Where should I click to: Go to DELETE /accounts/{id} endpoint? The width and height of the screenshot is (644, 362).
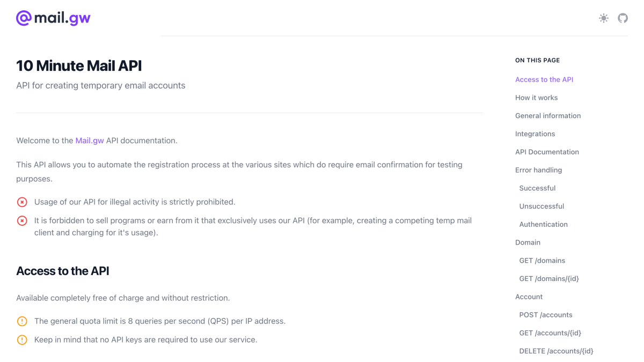[556, 351]
